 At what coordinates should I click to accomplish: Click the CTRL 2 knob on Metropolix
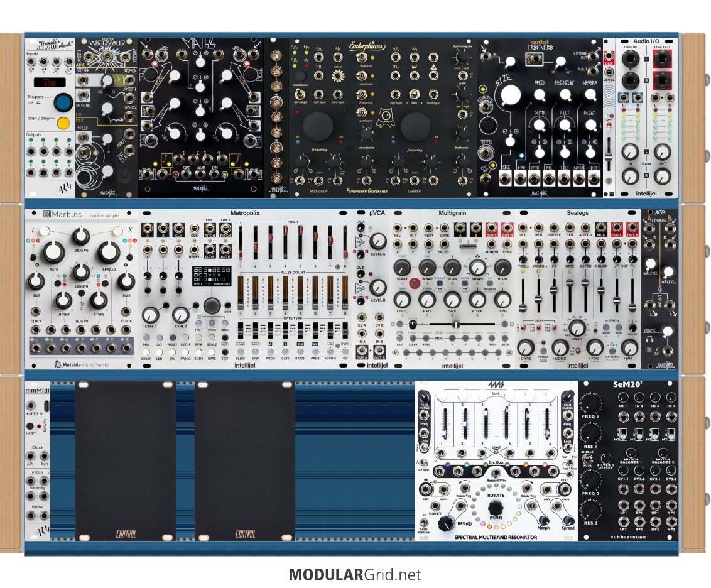[180, 315]
